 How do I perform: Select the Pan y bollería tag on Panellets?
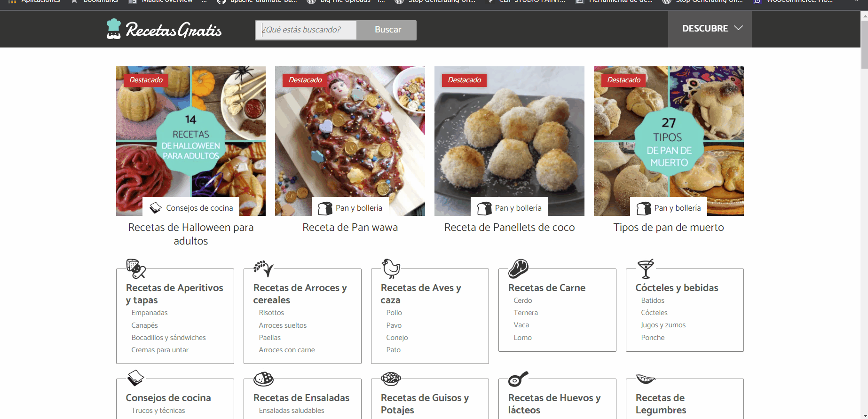pos(510,208)
